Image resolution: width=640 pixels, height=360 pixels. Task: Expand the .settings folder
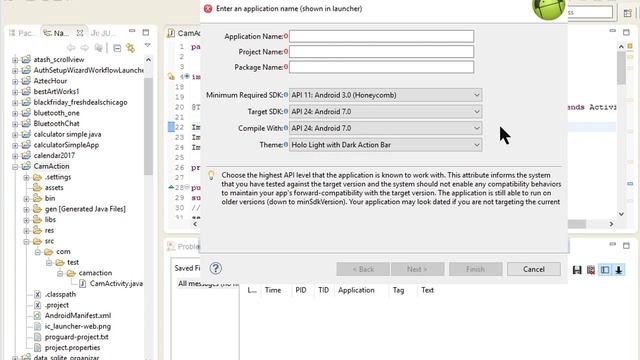(x=27, y=177)
